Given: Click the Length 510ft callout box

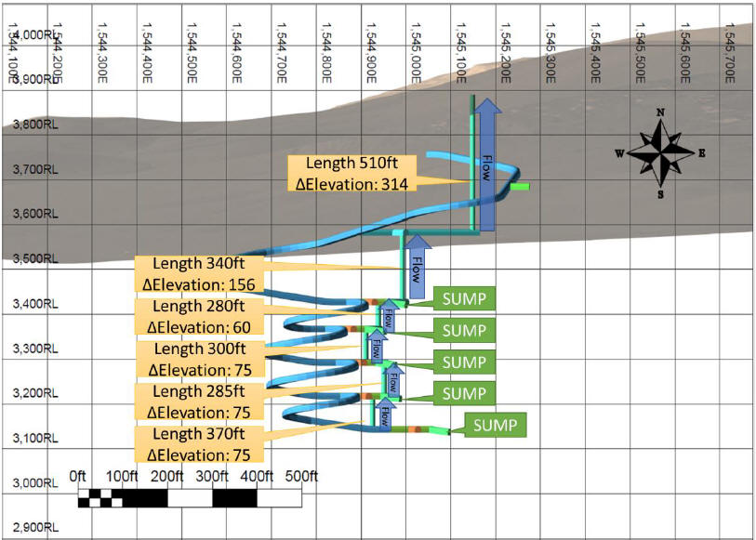Looking at the screenshot, I should tap(352, 174).
